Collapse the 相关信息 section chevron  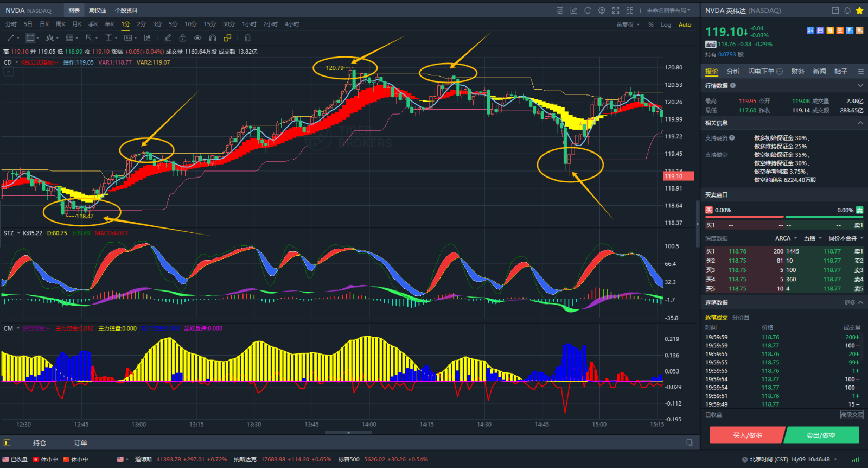[x=860, y=123]
